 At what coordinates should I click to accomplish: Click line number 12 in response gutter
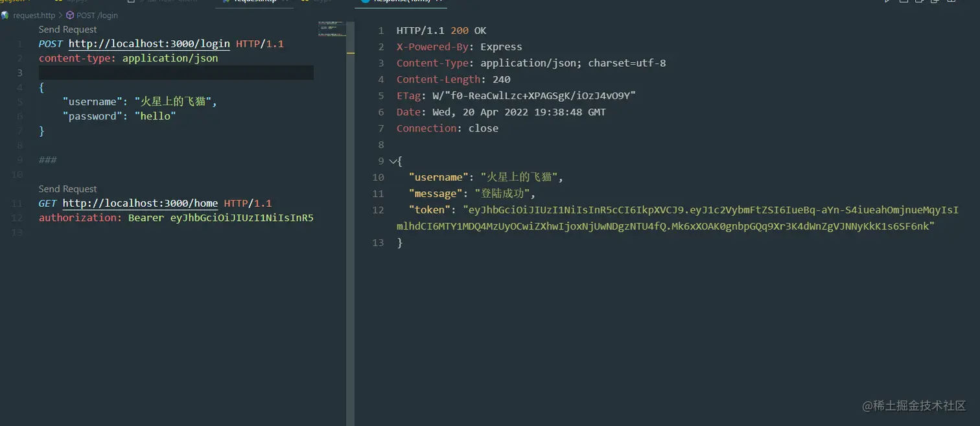coord(378,209)
